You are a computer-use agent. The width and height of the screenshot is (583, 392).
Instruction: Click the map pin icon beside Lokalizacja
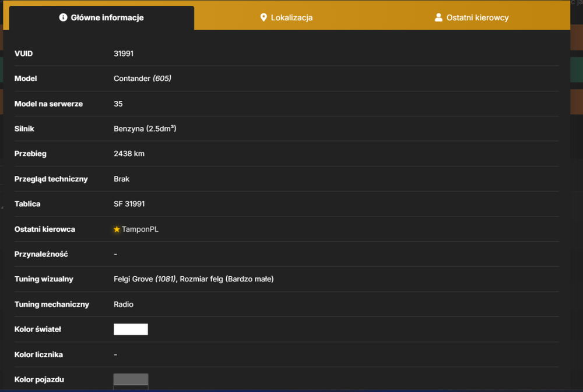264,17
